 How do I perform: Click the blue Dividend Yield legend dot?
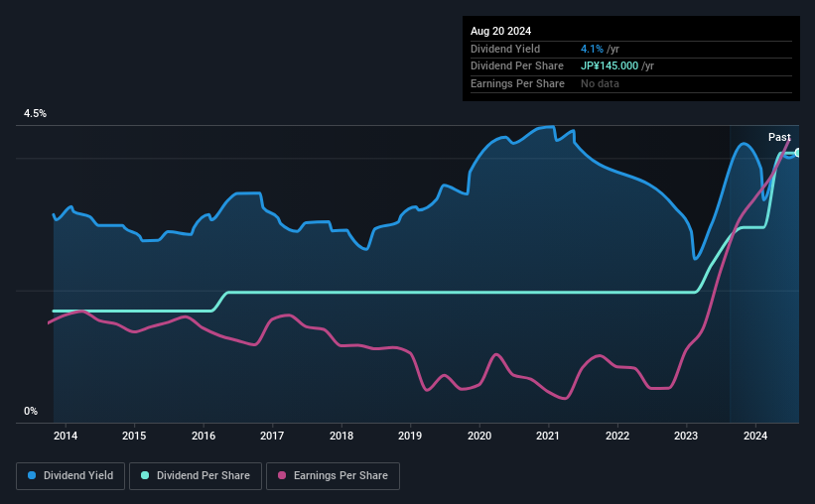(x=32, y=475)
